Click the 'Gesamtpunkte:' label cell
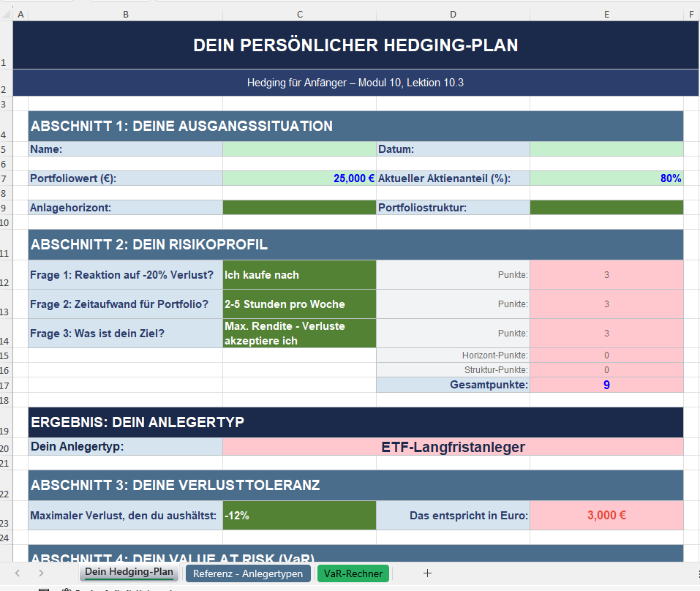Screen dimensions: 700x591 click(x=453, y=385)
